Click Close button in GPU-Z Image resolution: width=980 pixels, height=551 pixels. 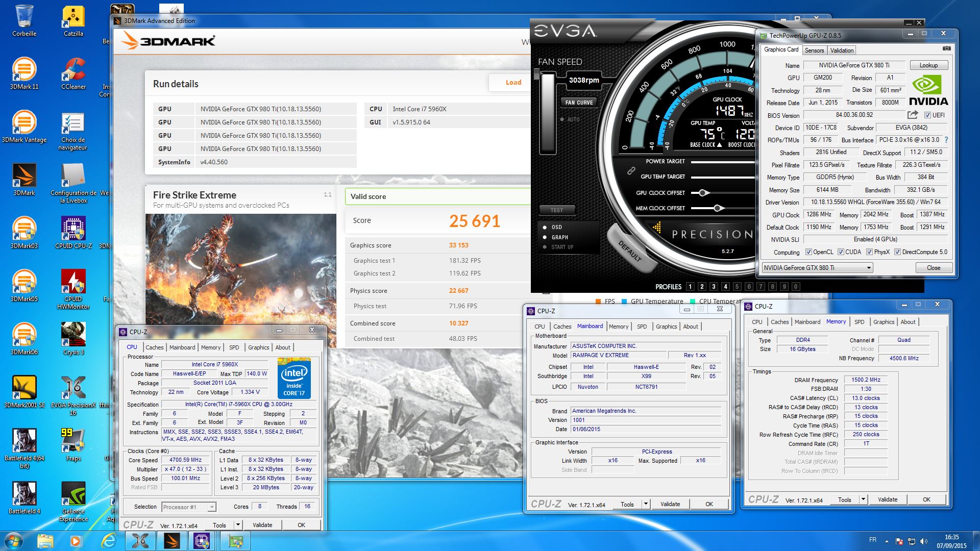tap(934, 268)
